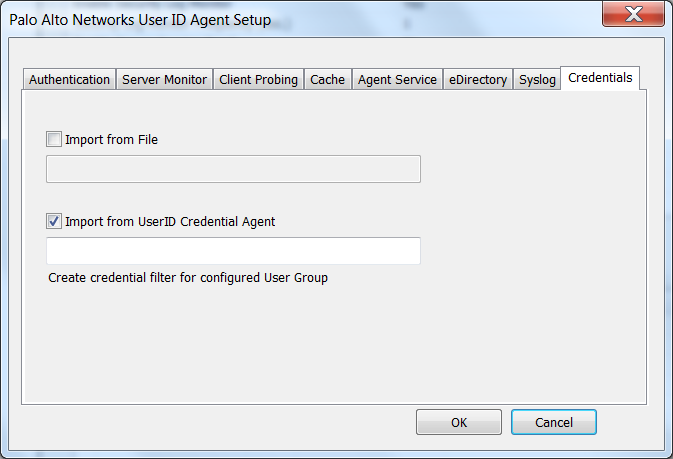Open the Agent Service tab

(x=397, y=80)
